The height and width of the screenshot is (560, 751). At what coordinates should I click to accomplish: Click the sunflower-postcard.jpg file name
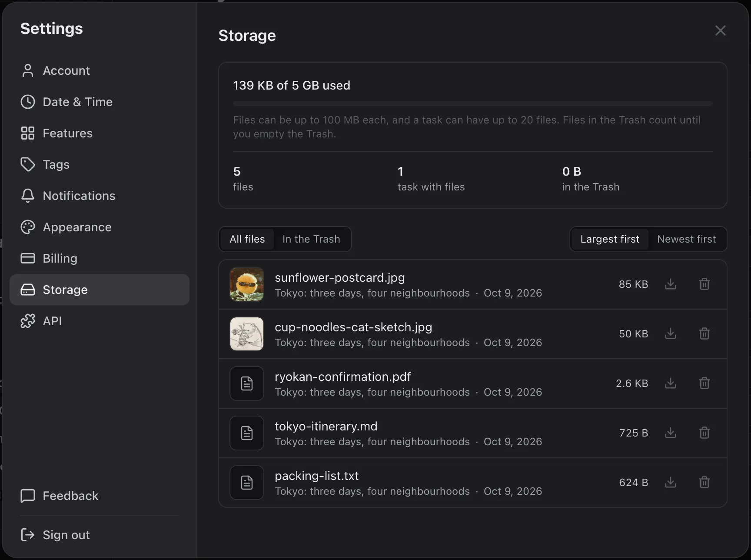(340, 277)
